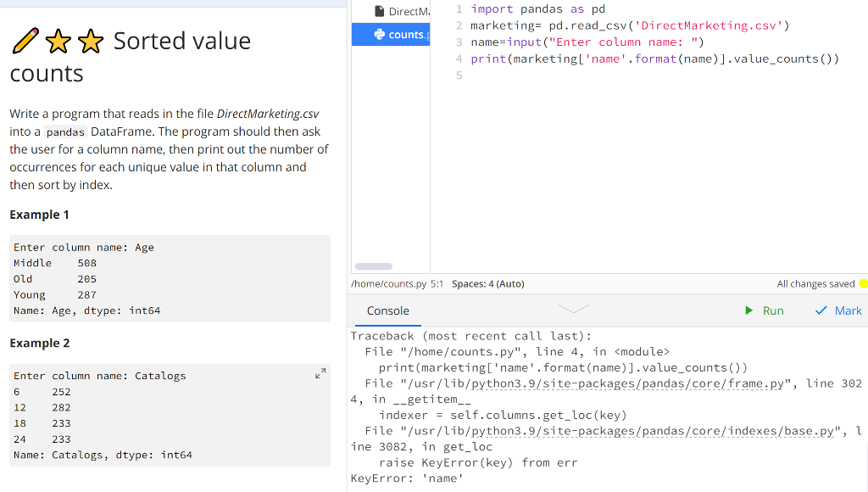868x492 pixels.
Task: Expand Example 2 code block with arrows icon
Action: click(320, 373)
